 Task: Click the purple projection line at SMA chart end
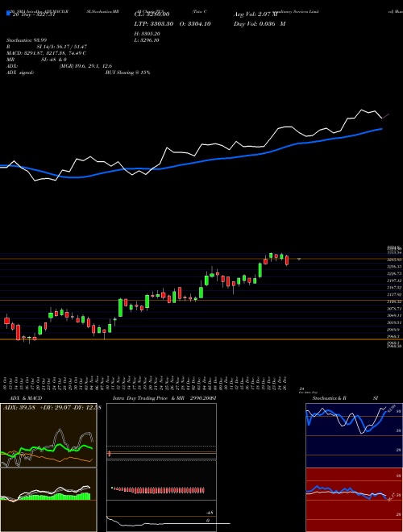(x=386, y=116)
